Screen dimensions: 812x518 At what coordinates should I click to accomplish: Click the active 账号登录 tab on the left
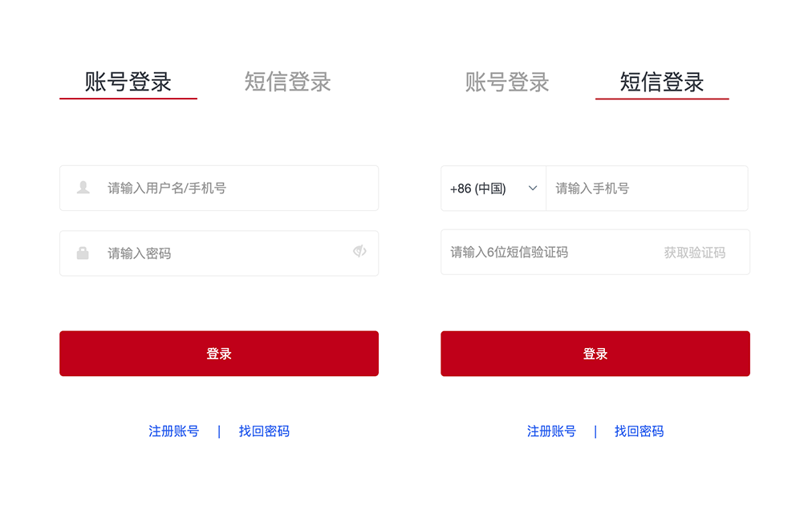[x=128, y=81]
